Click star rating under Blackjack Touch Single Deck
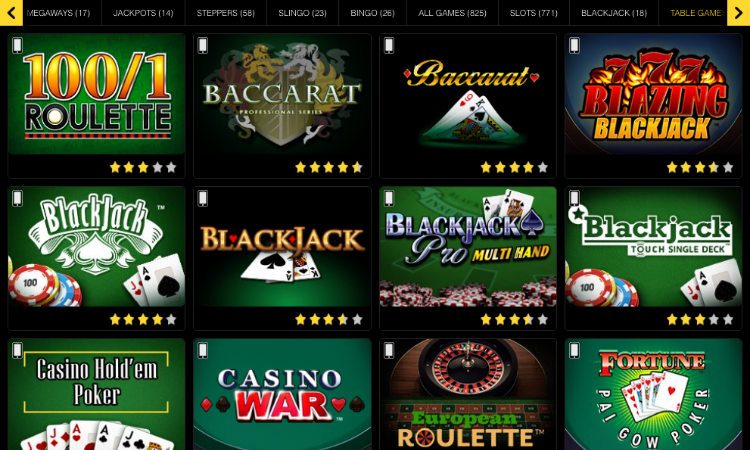Screen dimensions: 750x450 pos(700,319)
